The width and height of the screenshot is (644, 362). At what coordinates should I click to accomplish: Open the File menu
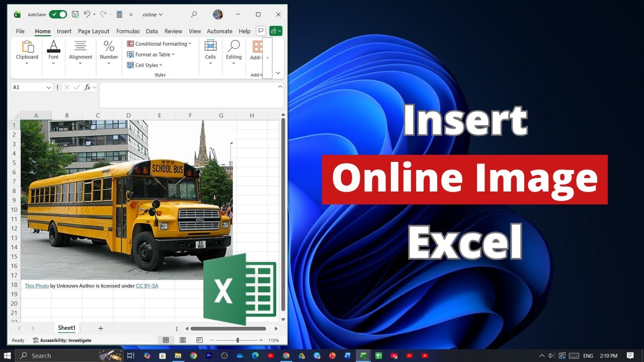pyautogui.click(x=20, y=31)
